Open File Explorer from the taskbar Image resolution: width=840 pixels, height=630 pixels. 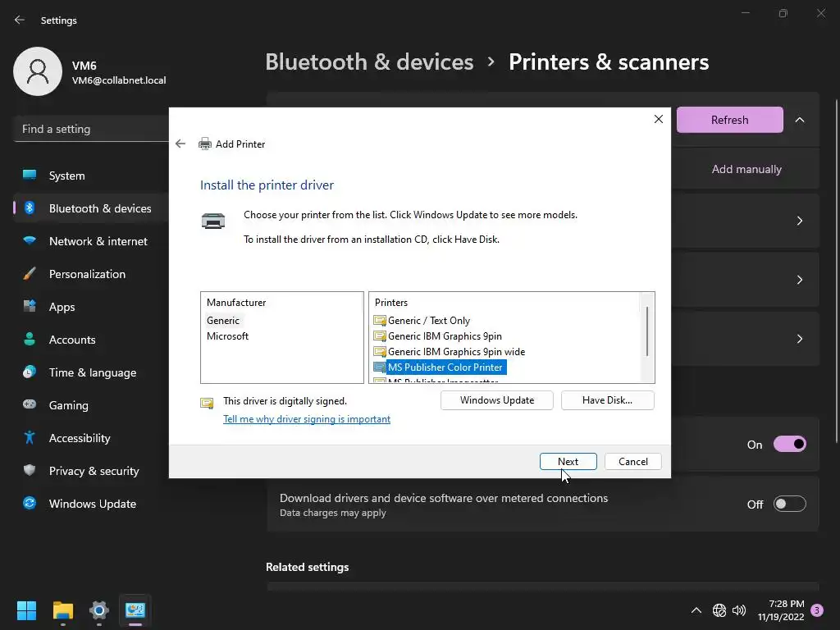click(62, 610)
